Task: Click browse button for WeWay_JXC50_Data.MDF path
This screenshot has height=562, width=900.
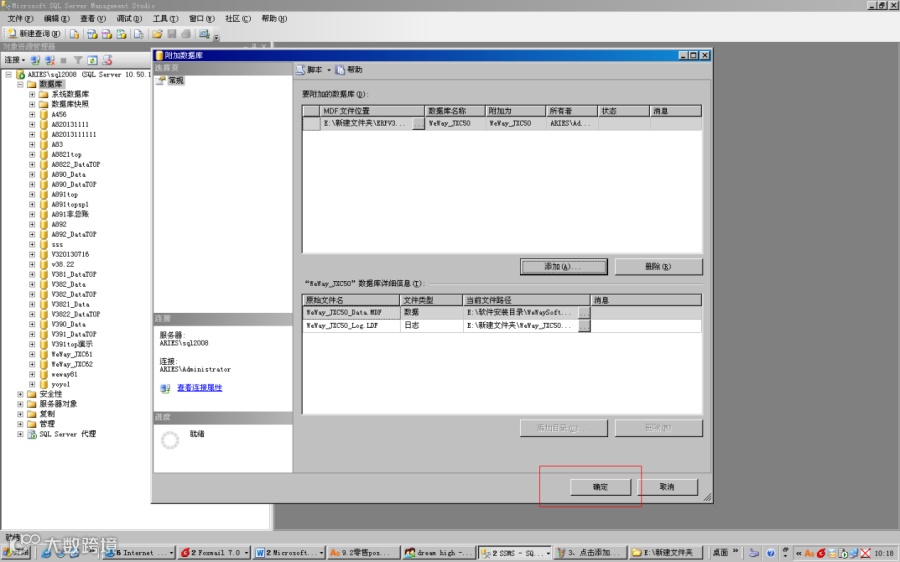Action: [584, 312]
